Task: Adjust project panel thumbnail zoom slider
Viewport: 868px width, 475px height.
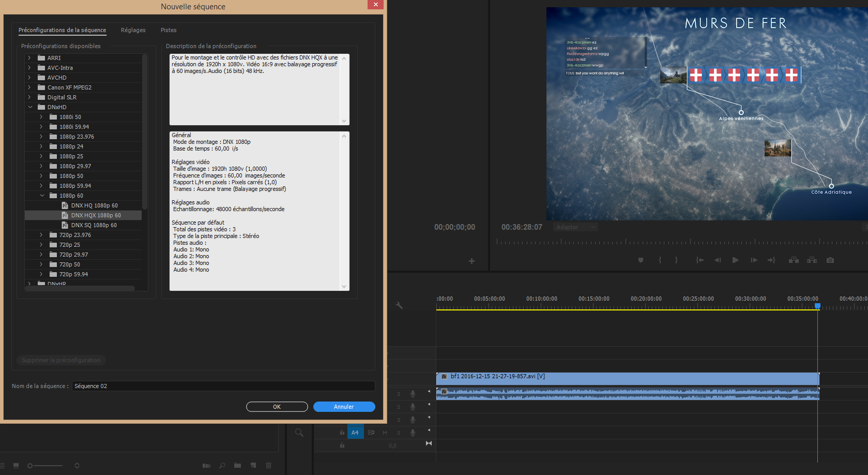Action: (x=45, y=466)
